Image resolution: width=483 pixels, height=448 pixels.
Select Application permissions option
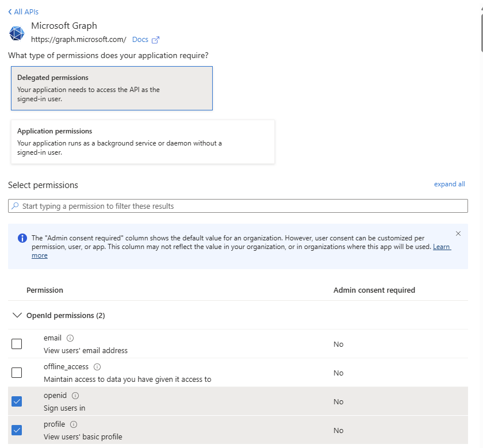(x=143, y=141)
